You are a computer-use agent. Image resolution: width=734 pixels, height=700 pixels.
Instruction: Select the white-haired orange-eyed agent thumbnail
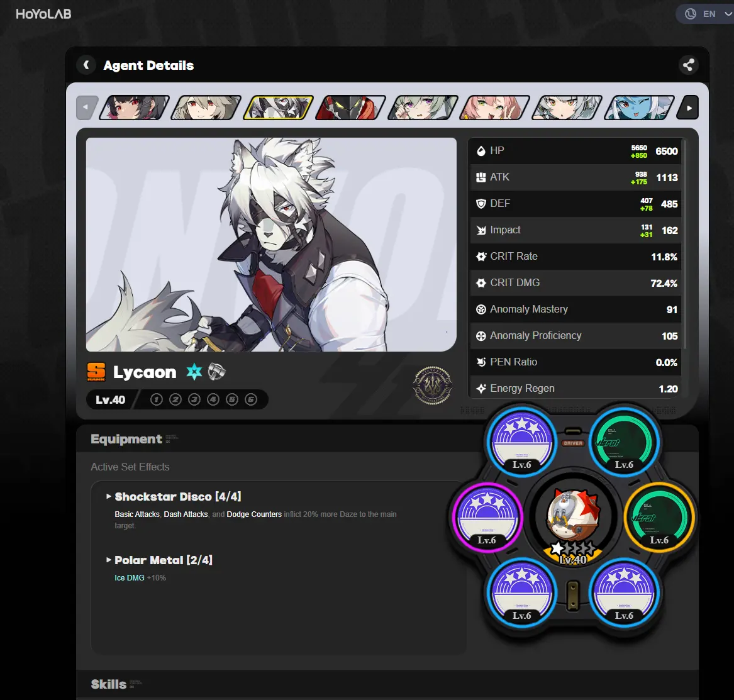tap(567, 108)
